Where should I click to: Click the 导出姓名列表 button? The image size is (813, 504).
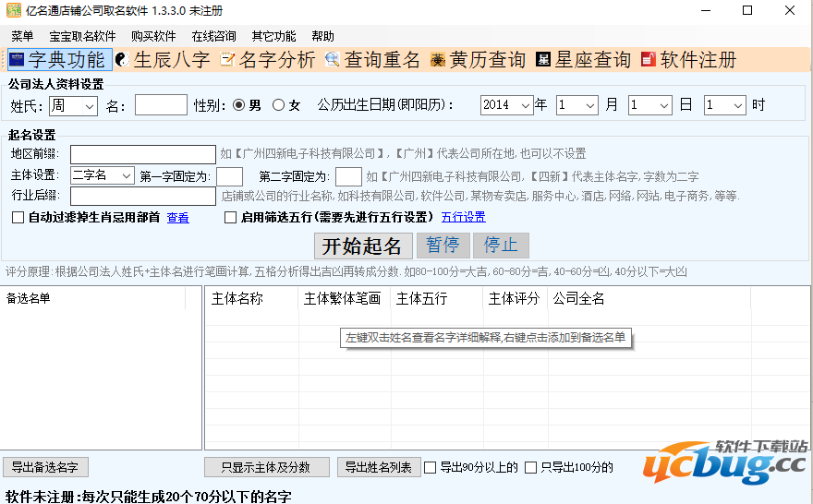(379, 467)
